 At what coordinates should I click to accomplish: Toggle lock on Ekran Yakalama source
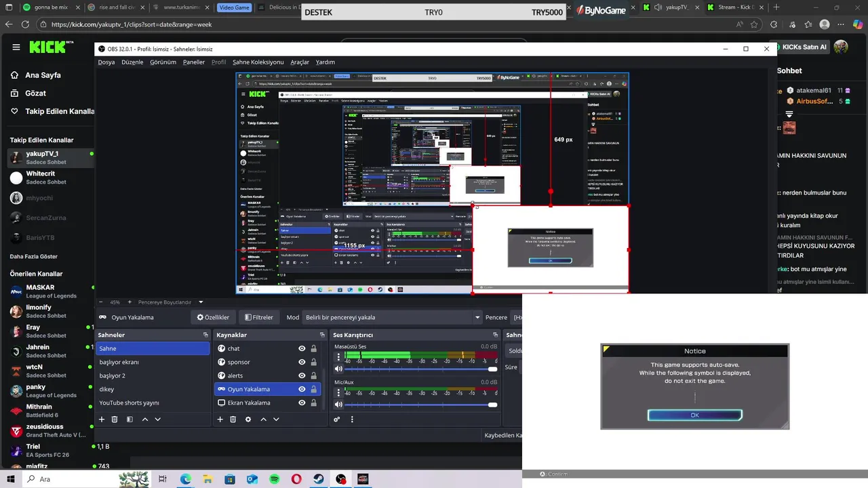pos(313,403)
